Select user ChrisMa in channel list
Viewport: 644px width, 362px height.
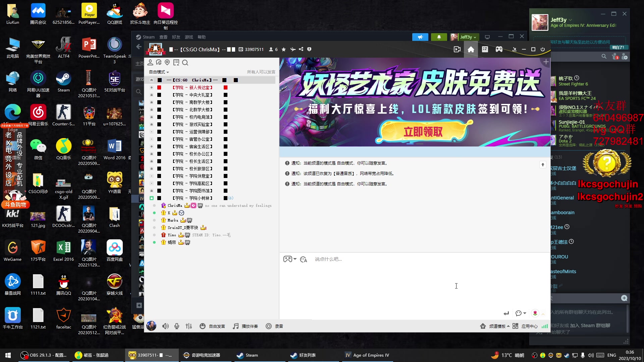click(x=175, y=205)
